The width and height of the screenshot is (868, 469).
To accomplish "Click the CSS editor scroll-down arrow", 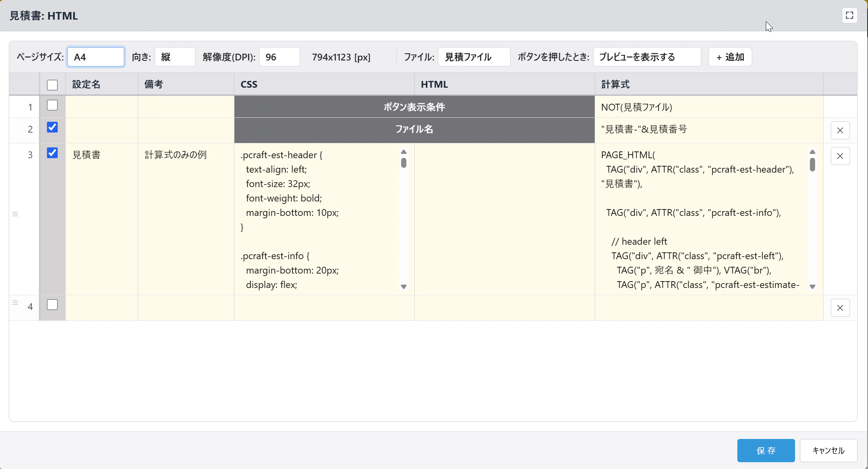I will tap(404, 287).
